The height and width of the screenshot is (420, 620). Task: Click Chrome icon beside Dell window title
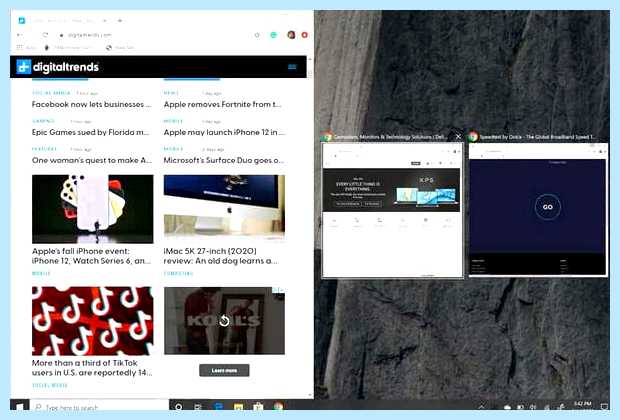click(x=327, y=137)
